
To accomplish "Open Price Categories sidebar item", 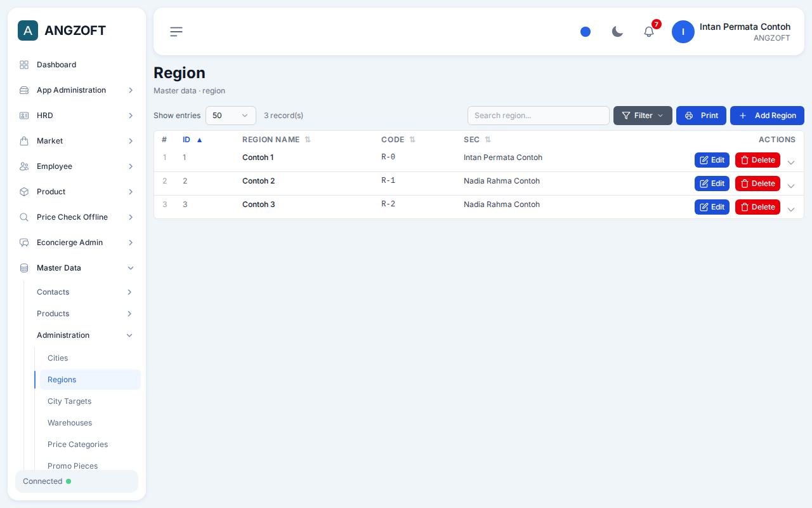I will 90,444.
